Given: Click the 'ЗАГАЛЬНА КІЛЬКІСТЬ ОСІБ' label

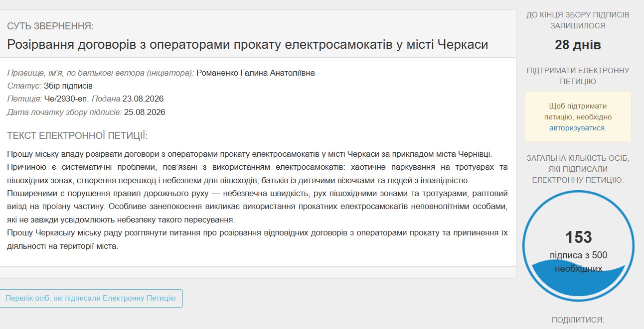Looking at the screenshot, I should pyautogui.click(x=578, y=169).
